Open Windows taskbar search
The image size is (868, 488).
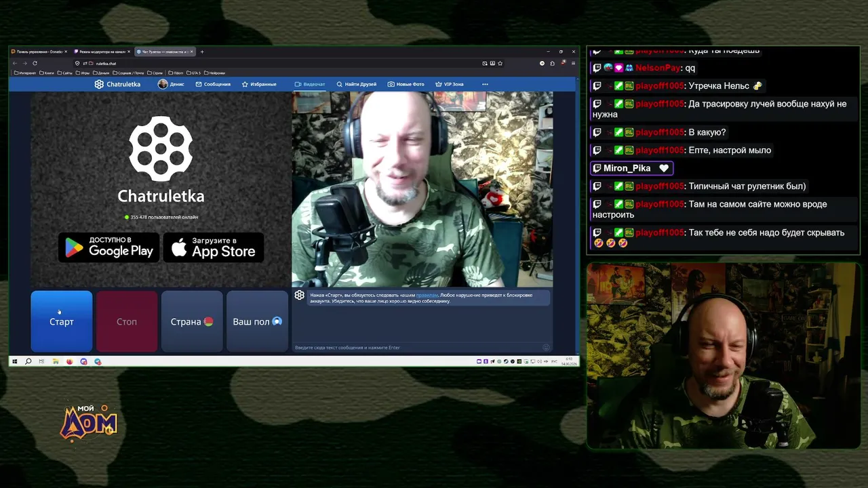pos(28,361)
